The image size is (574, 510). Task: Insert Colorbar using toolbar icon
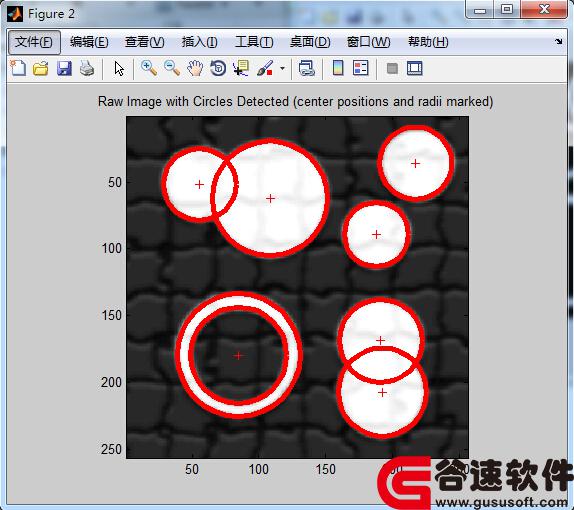coord(338,68)
